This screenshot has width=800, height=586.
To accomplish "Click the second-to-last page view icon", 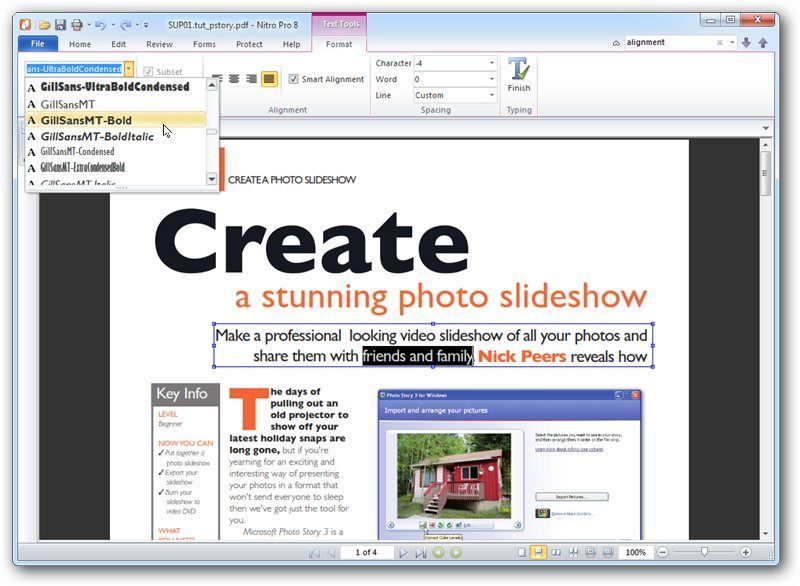I will [x=591, y=552].
